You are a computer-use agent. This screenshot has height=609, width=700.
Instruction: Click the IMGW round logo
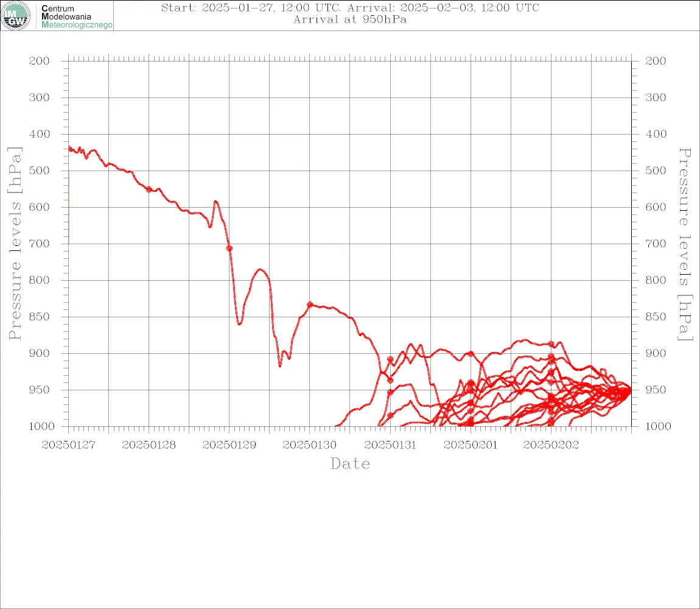[16, 16]
